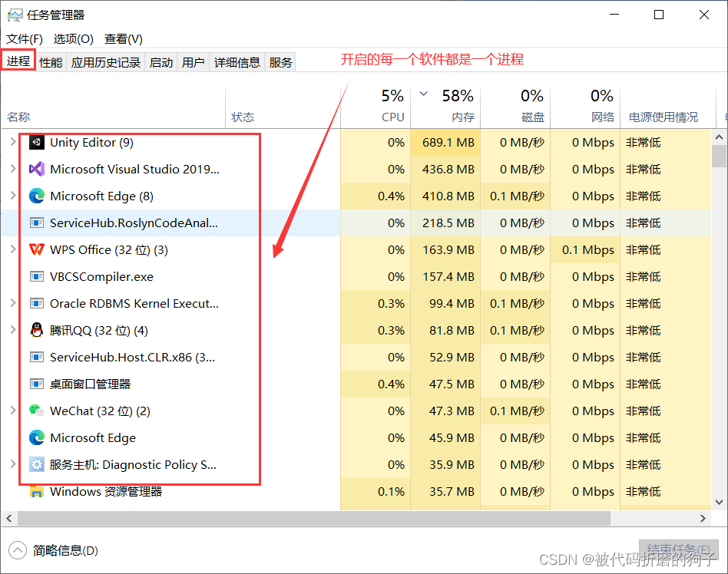Sort by the 名称 column header

coord(114,107)
